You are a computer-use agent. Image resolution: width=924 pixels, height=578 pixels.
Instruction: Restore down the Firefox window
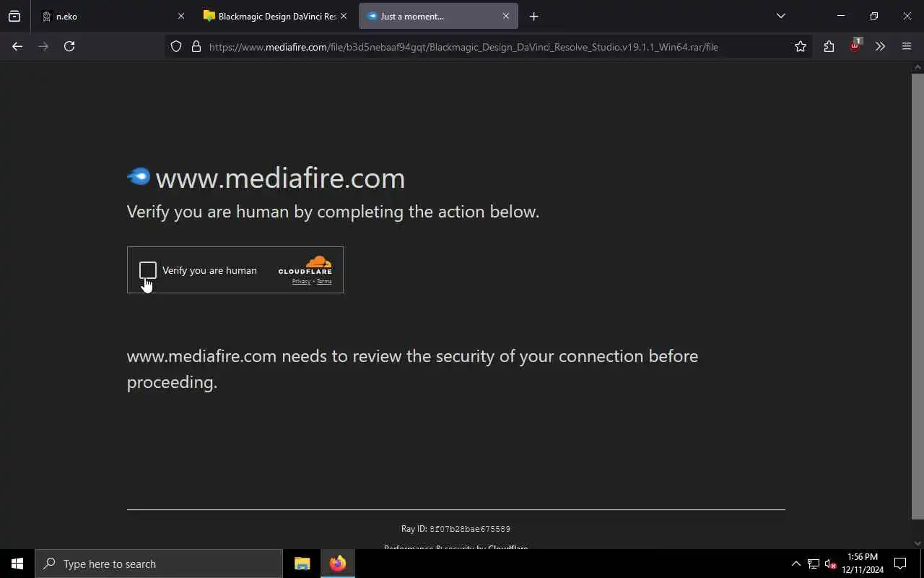[x=874, y=16]
